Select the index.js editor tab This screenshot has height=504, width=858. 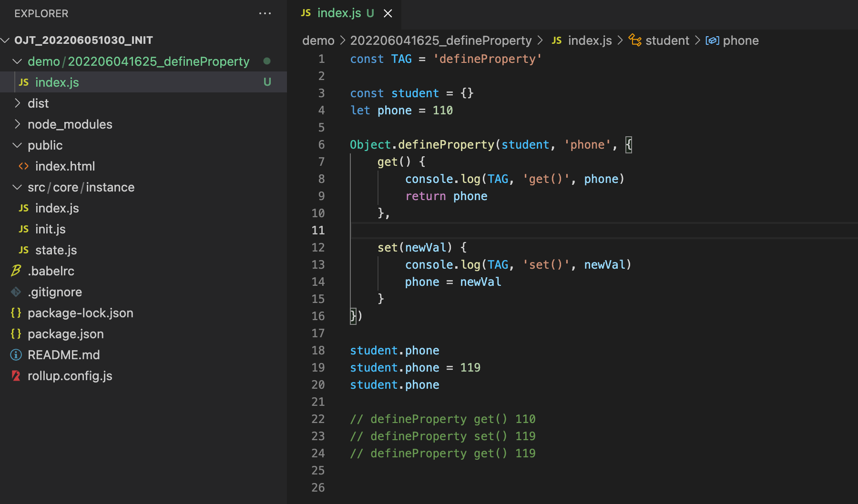point(344,13)
